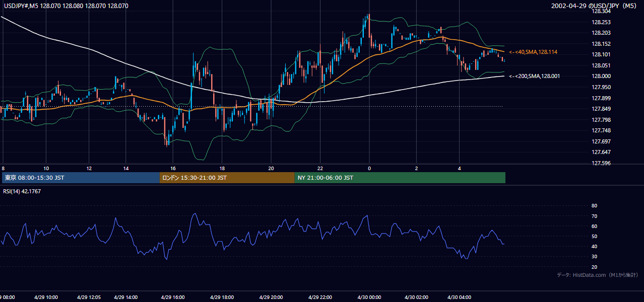The width and height of the screenshot is (644, 302).
Task: Click RSI axis level 60
Action: [594, 226]
